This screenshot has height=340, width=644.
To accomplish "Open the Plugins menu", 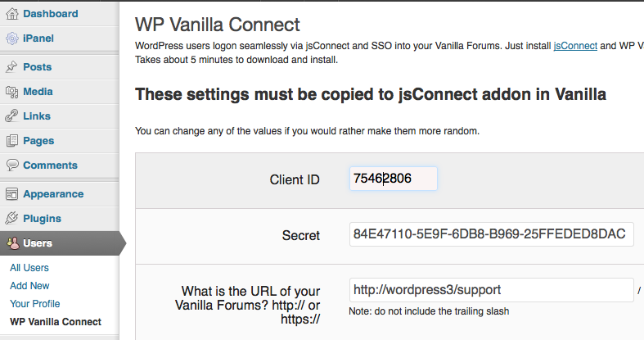I will pyautogui.click(x=42, y=219).
